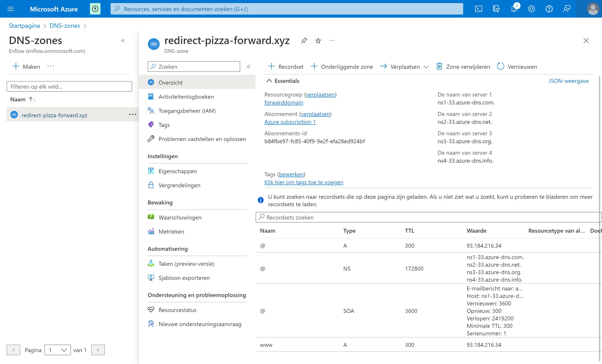This screenshot has height=364, width=602.
Task: Mark DNS zone as favorite star
Action: [x=318, y=41]
